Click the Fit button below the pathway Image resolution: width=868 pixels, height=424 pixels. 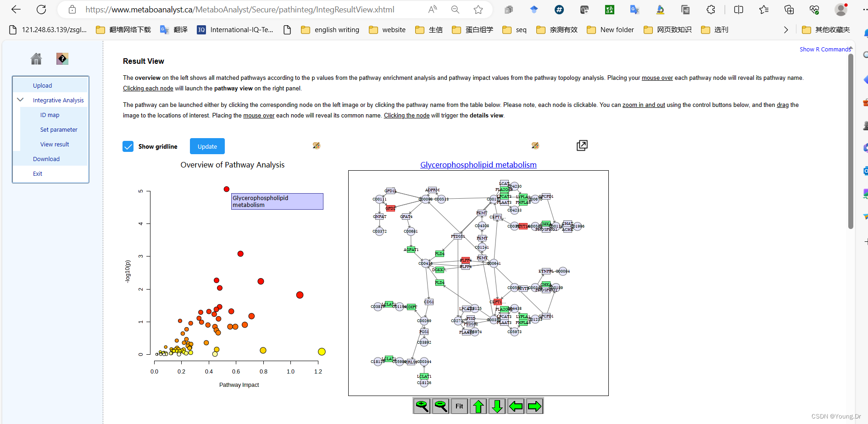[459, 406]
